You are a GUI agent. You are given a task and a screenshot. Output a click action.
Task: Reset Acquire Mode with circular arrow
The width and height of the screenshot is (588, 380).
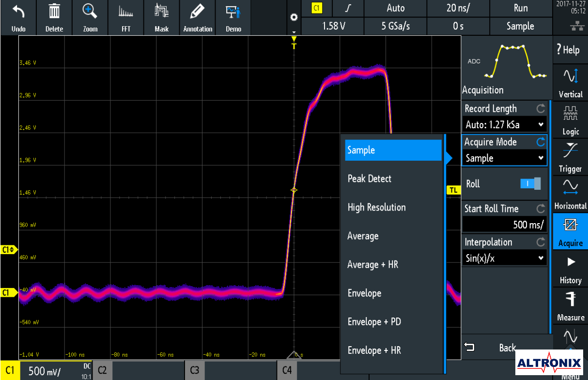point(541,142)
